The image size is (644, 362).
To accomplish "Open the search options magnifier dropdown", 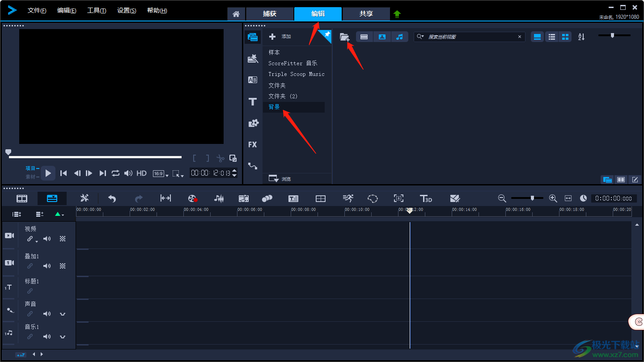I will [420, 37].
